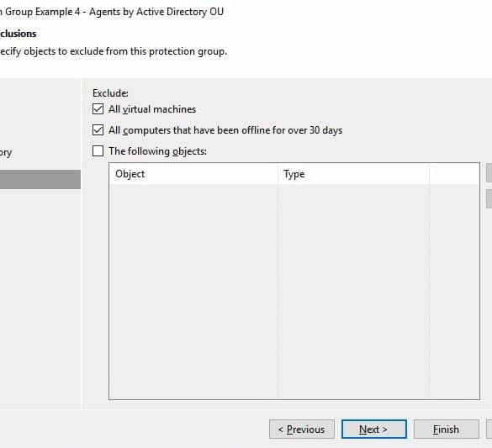Click the Exclude: label above the checkboxes
This screenshot has width=492, height=448.
click(110, 93)
